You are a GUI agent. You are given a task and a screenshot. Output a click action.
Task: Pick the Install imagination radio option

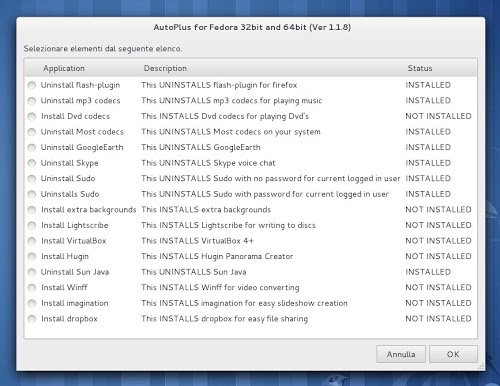32,303
